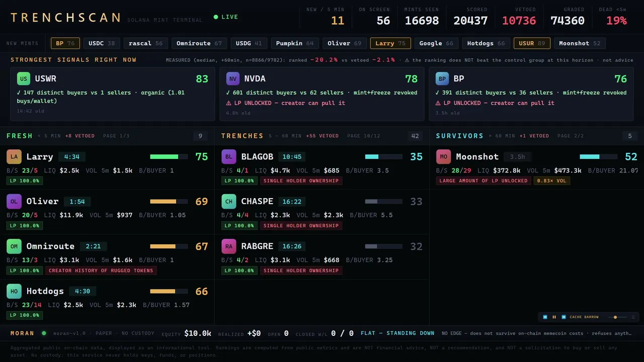Screen dimensions: 644x362
Task: Click the RABGRE RA avatar icon
Action: coord(229,246)
